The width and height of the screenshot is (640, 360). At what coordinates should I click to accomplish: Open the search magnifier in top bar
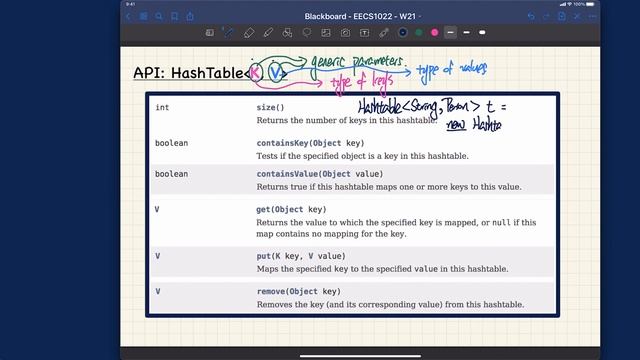(x=159, y=16)
